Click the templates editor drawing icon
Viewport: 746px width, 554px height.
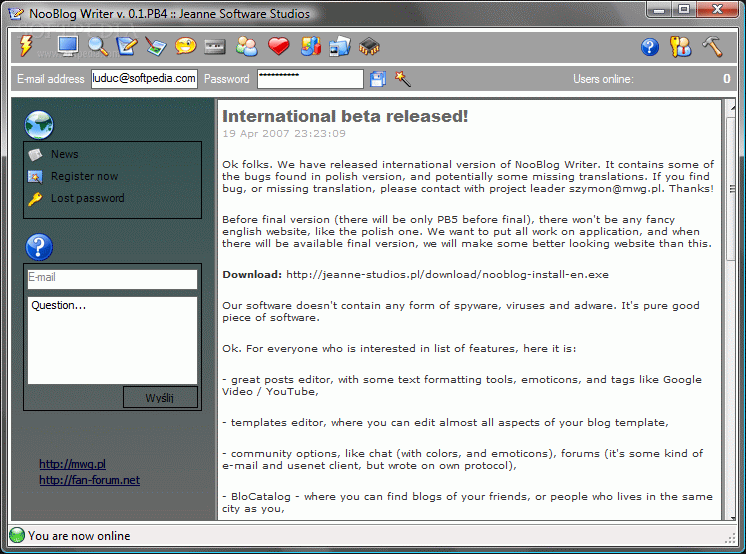coord(156,47)
